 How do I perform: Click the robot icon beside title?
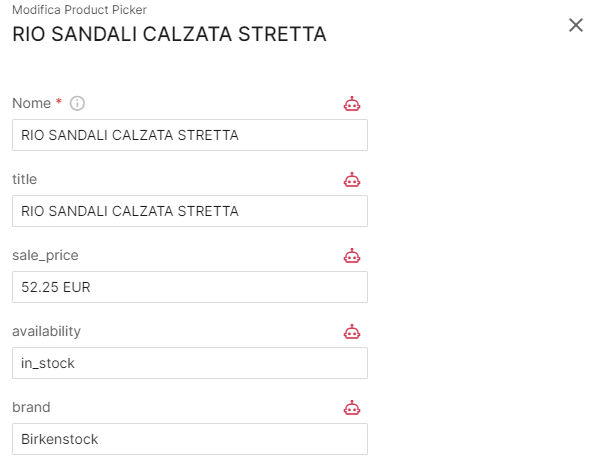(x=351, y=179)
